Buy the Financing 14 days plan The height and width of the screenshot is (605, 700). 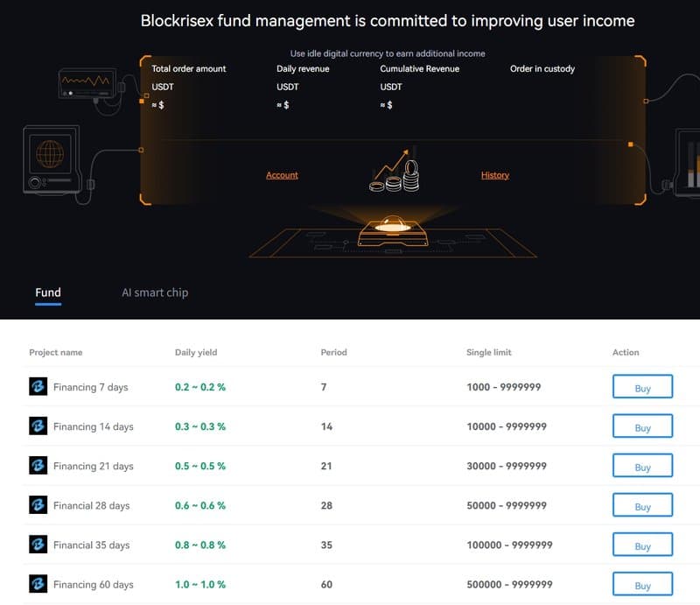(642, 426)
